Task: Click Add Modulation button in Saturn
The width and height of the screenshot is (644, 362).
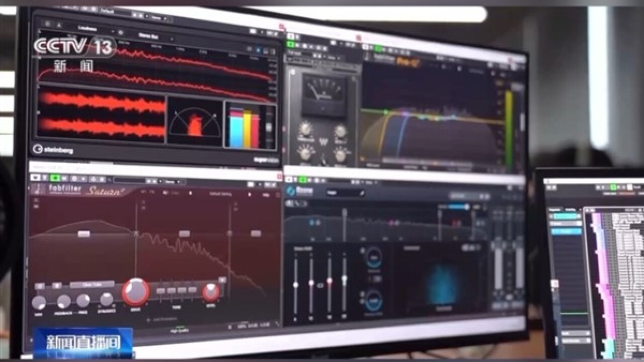Action: [162, 319]
